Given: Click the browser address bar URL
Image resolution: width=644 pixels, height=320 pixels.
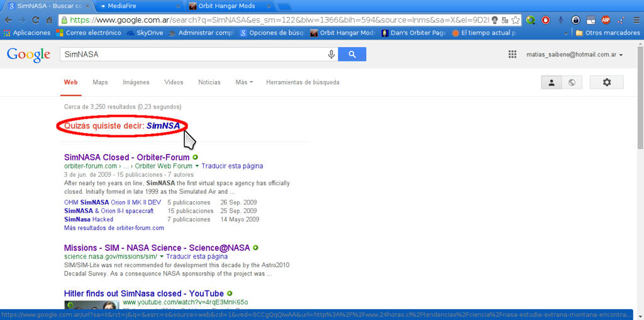Looking at the screenshot, I should (279, 19).
